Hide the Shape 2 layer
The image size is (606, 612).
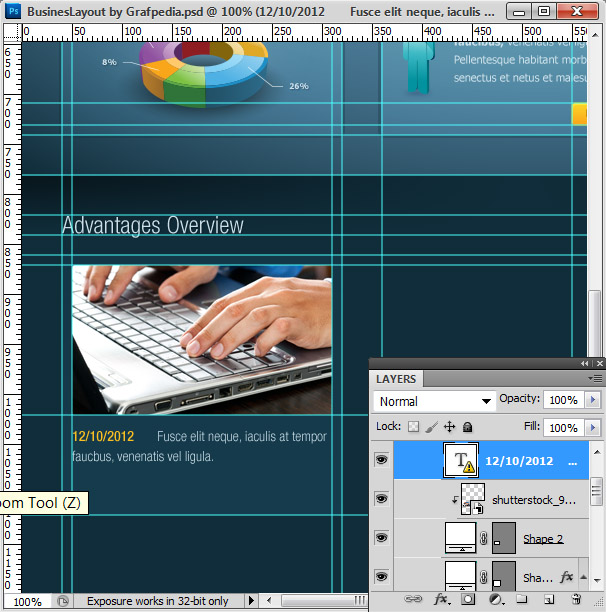(381, 538)
